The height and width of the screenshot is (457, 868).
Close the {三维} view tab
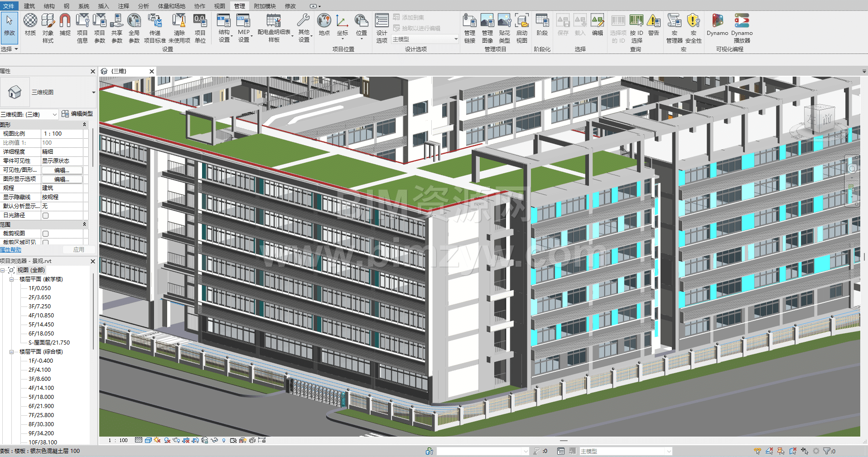pyautogui.click(x=152, y=71)
